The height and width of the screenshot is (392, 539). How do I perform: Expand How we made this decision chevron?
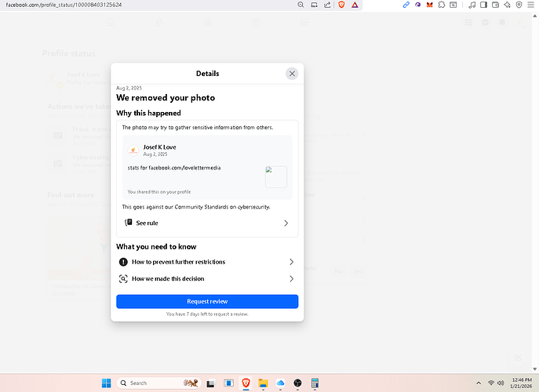coord(291,278)
